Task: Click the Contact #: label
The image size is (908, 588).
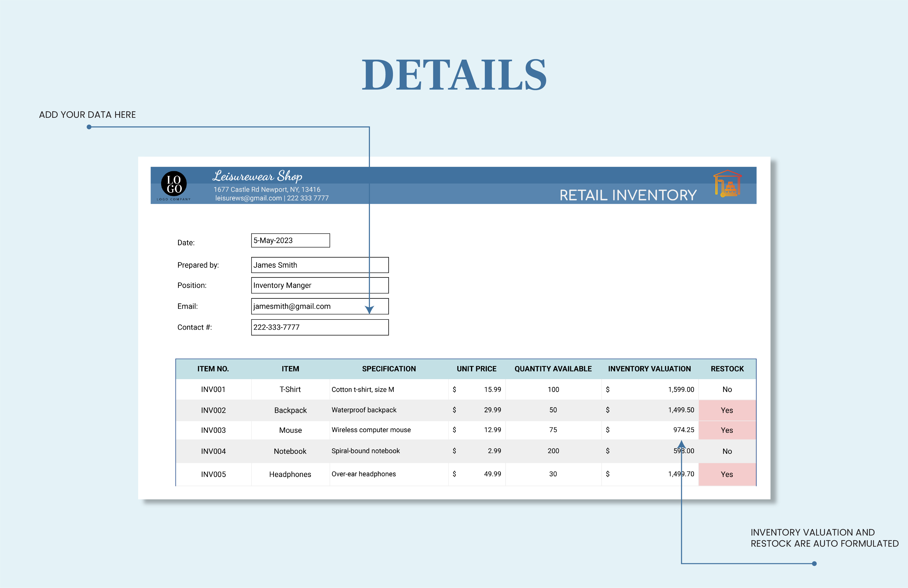Action: (x=195, y=327)
